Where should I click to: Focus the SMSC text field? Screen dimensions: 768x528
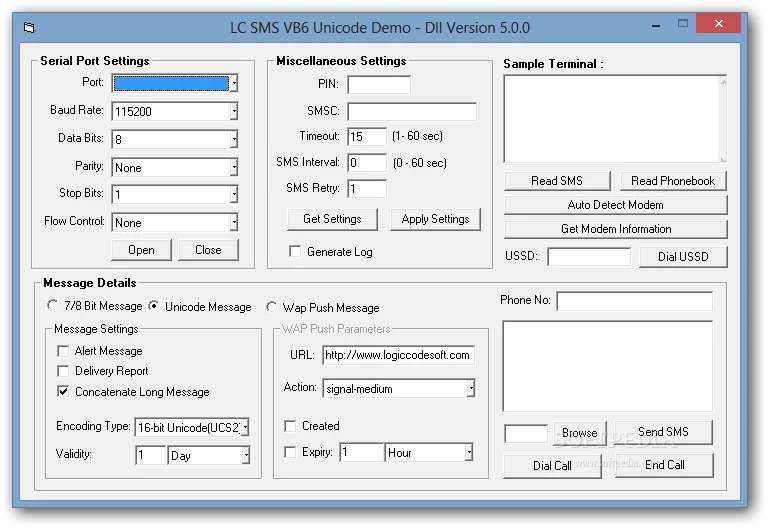(x=412, y=111)
